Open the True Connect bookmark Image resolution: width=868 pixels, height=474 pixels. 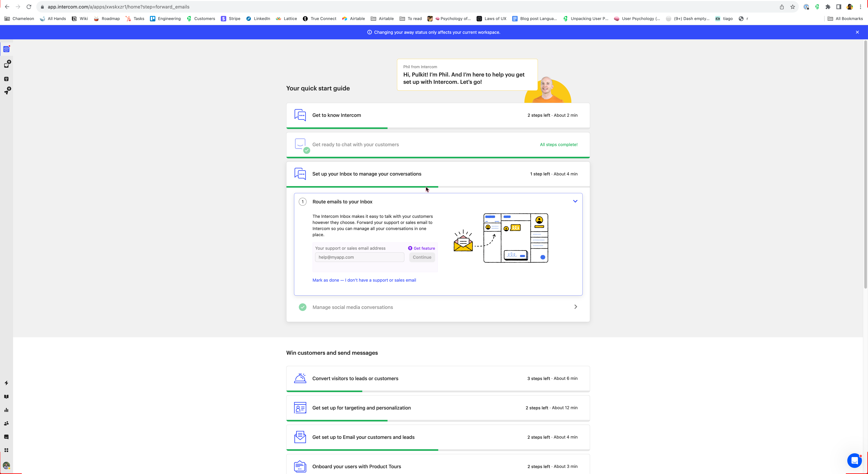click(319, 18)
